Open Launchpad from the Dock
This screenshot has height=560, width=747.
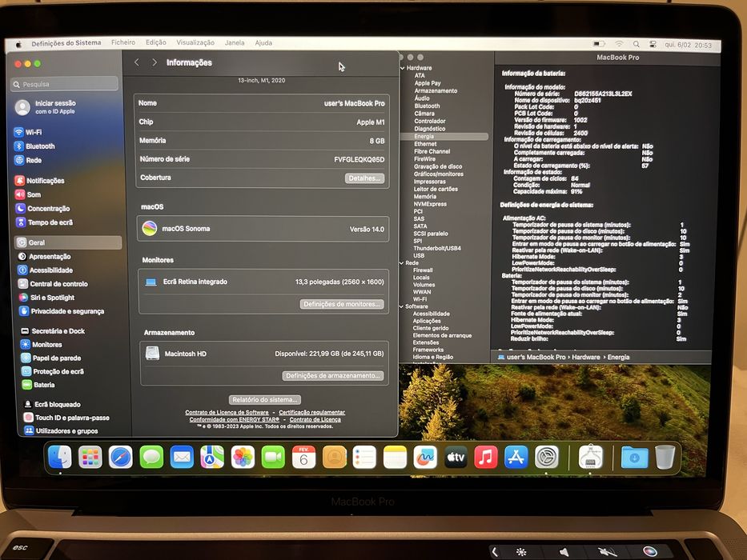[90, 457]
